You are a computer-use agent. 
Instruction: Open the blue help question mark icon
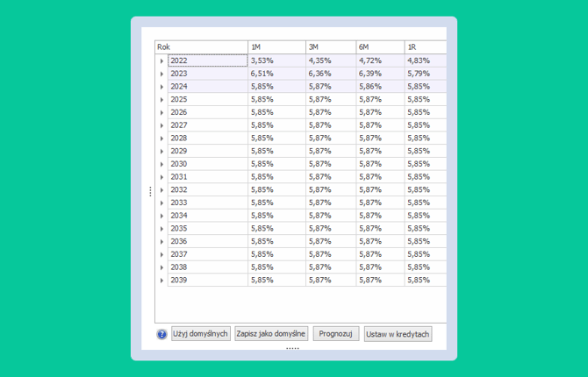pyautogui.click(x=161, y=334)
